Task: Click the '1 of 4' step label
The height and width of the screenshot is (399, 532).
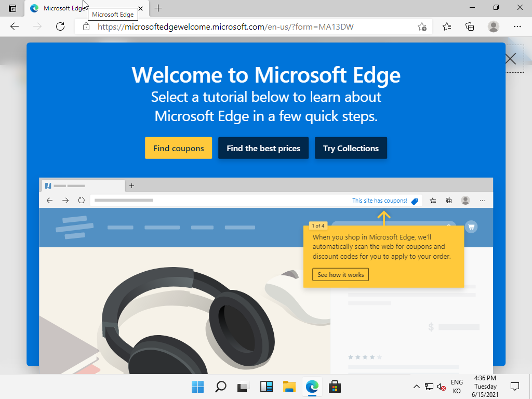Action: click(318, 225)
